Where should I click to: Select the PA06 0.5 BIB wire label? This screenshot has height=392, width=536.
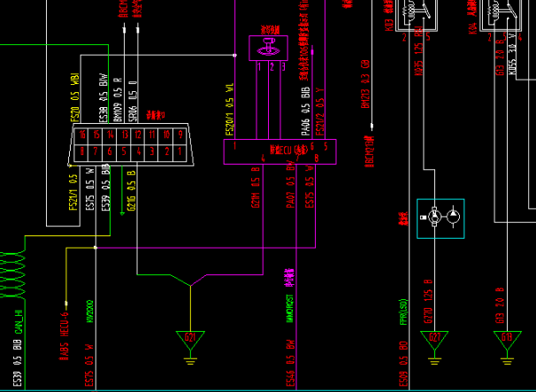[x=305, y=111]
